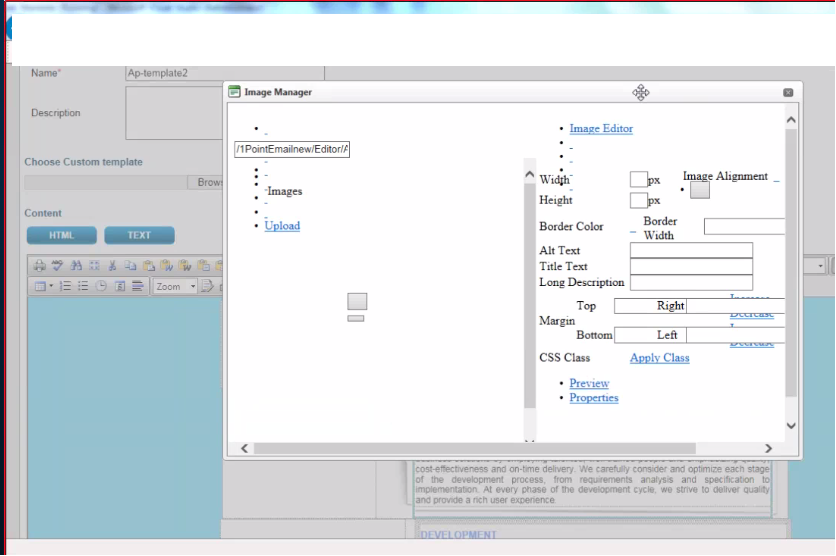Viewport: 836px width, 556px height.
Task: Click the Insert Table icon
Action: (40, 286)
